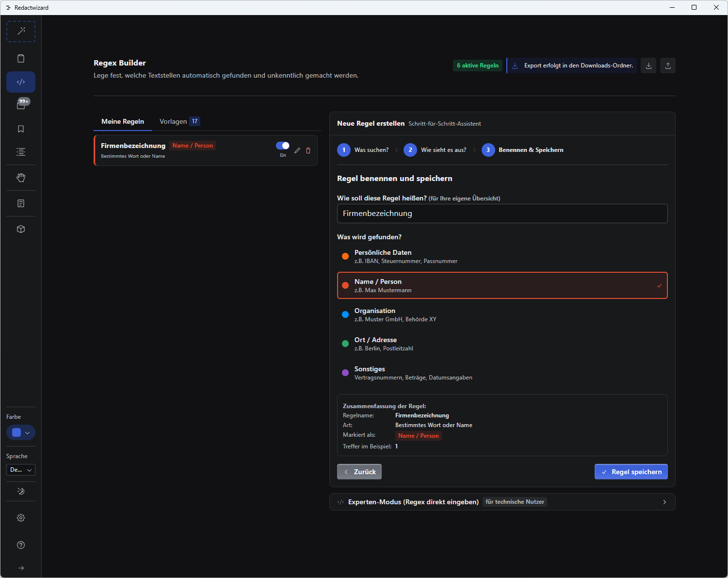The image size is (728, 578).
Task: Open the document page sidebar icon
Action: coord(21,203)
